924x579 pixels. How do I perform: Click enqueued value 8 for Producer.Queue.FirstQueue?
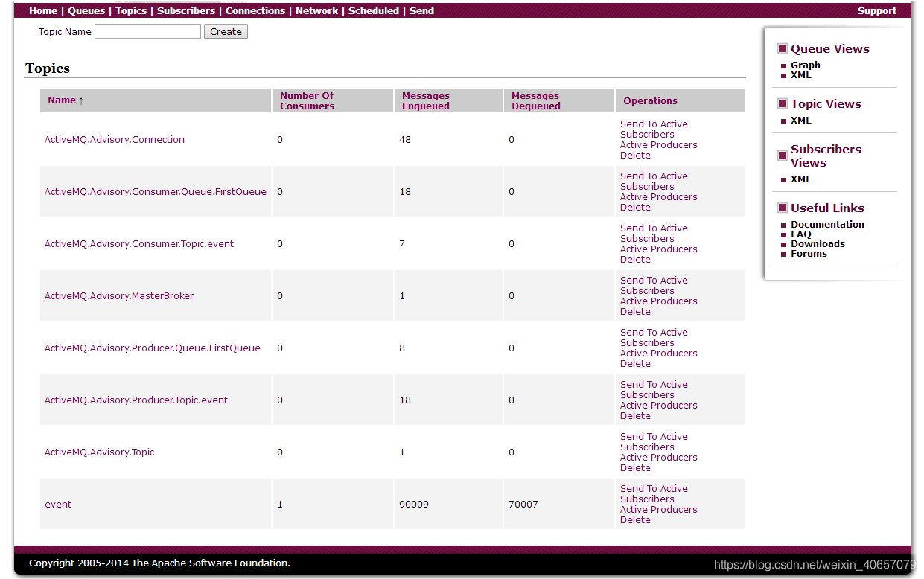tap(402, 348)
